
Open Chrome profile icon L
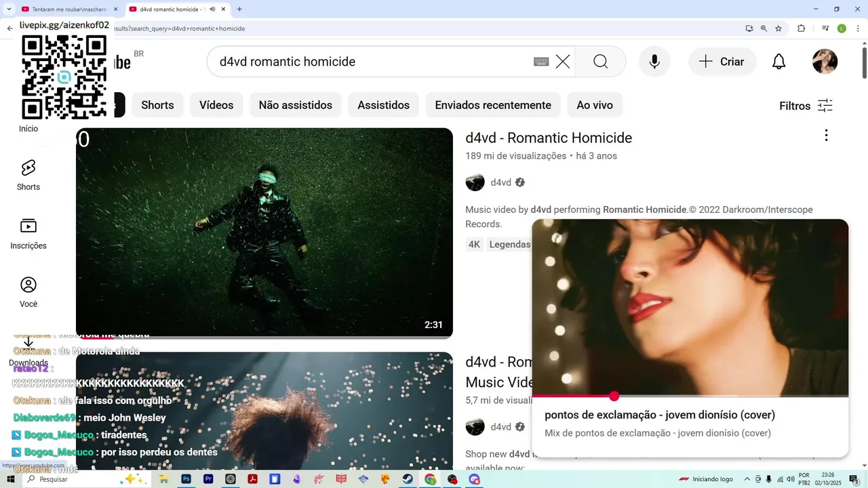(x=842, y=28)
